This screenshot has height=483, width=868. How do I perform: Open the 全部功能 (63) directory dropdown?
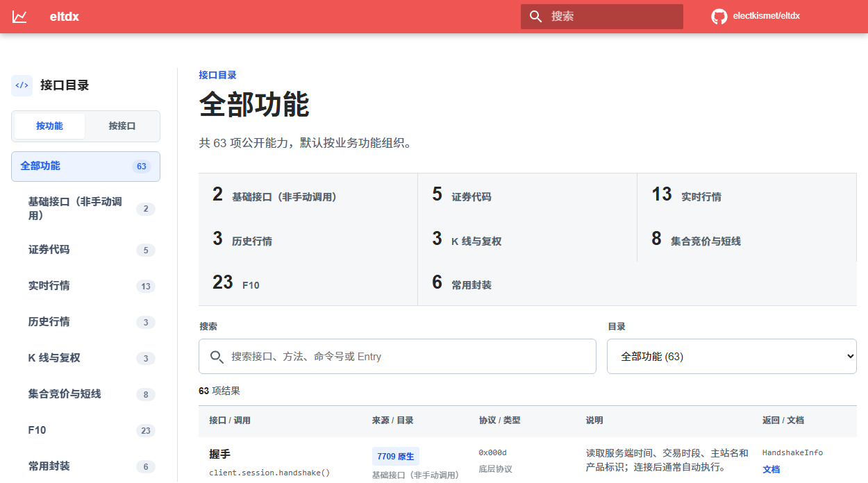732,357
